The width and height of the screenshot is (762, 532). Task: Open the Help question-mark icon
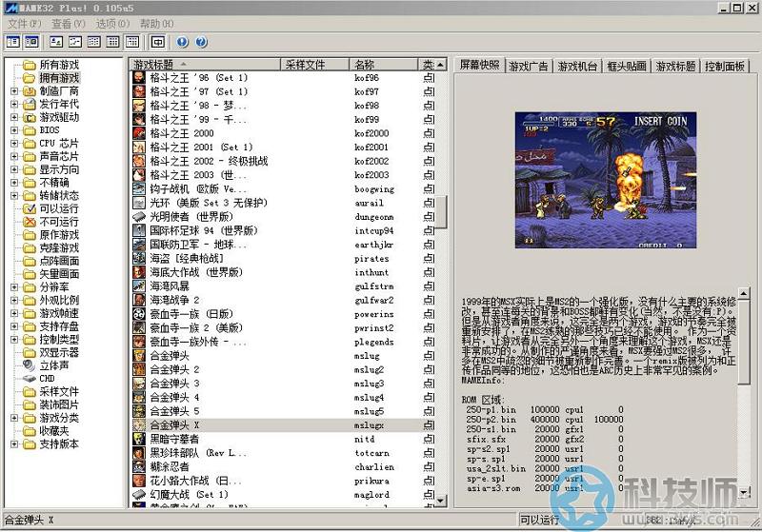coord(201,42)
